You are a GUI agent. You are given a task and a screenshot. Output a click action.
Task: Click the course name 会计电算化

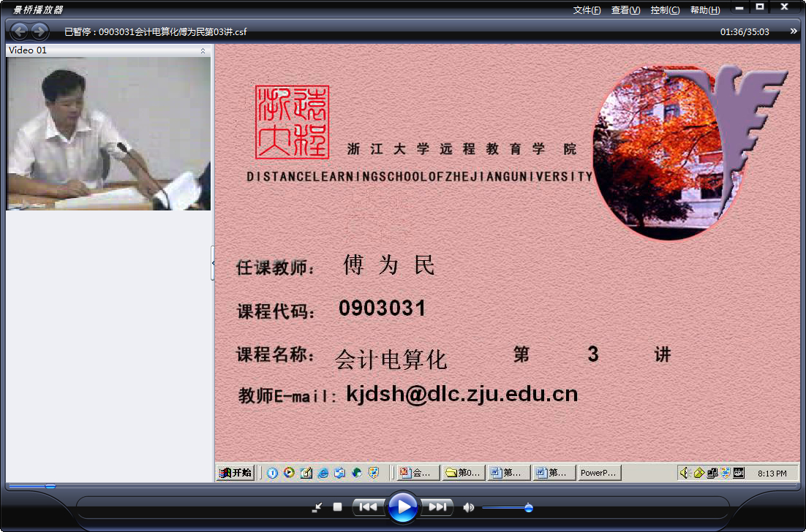[391, 360]
